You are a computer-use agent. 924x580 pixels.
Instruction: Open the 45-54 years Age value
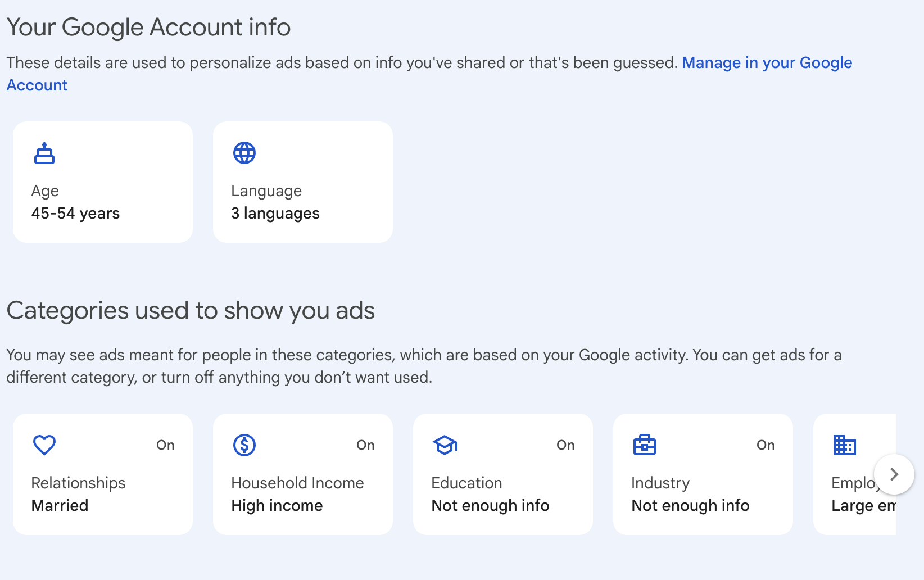point(75,214)
